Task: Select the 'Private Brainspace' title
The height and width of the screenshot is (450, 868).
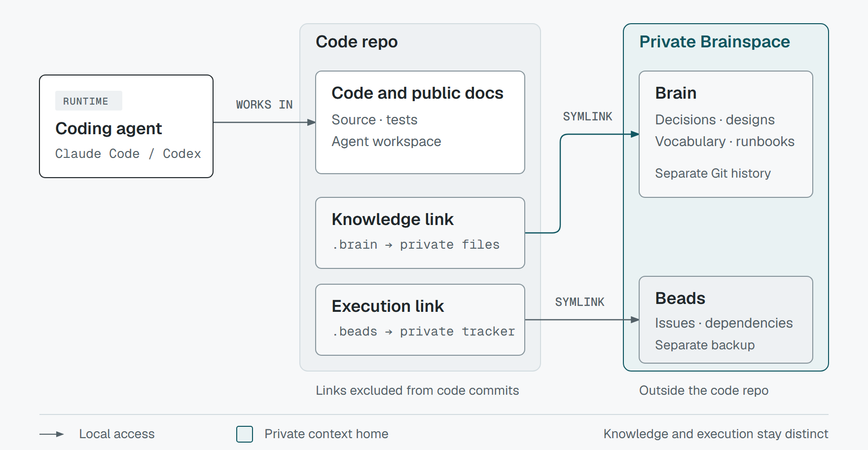Action: click(715, 42)
